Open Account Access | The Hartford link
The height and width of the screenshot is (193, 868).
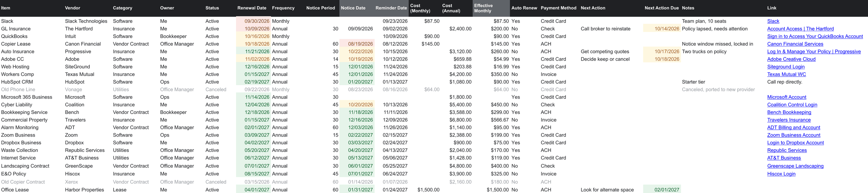point(800,29)
